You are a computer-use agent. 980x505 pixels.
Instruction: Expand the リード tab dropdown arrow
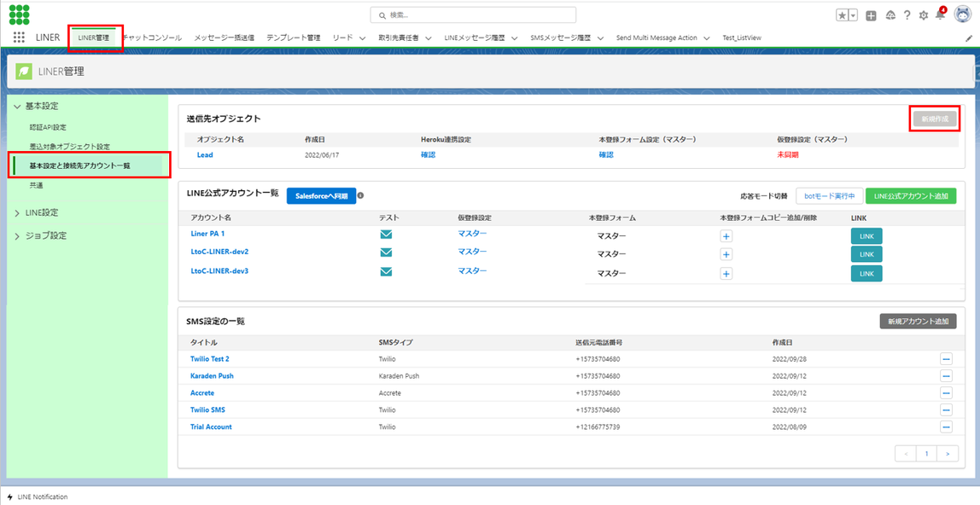(x=363, y=38)
